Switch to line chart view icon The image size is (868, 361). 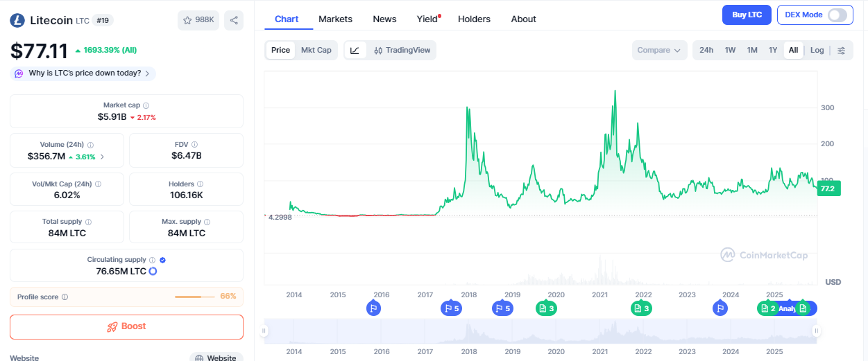pyautogui.click(x=355, y=50)
